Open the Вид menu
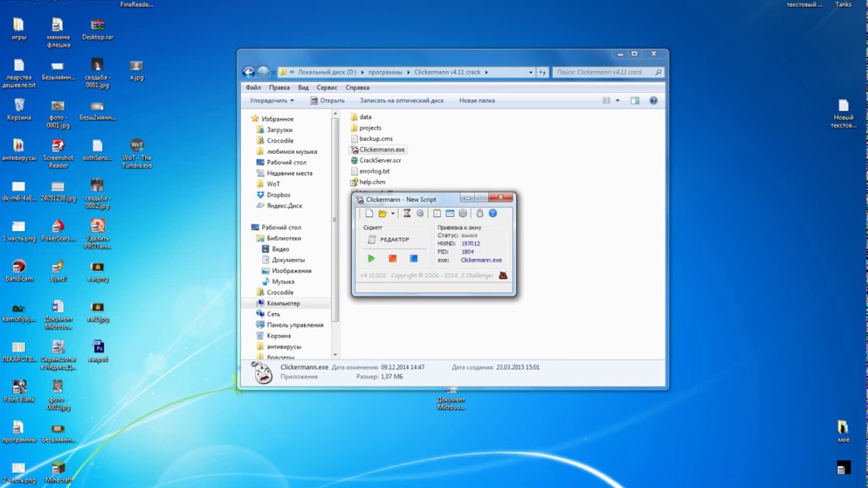Screen dimensions: 868x488 point(303,87)
